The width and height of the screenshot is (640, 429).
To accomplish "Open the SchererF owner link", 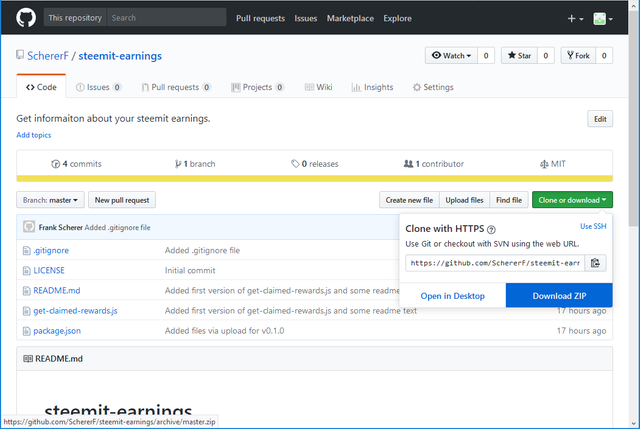I will [x=48, y=56].
